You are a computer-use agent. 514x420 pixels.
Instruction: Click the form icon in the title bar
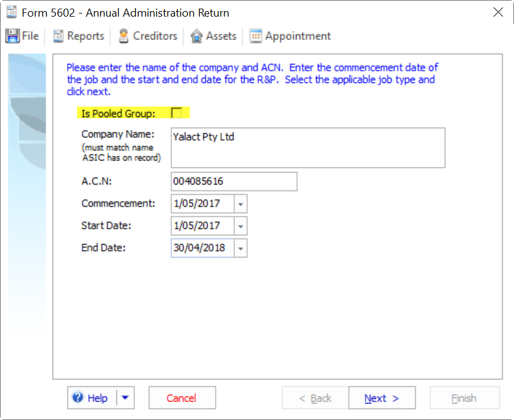point(10,12)
